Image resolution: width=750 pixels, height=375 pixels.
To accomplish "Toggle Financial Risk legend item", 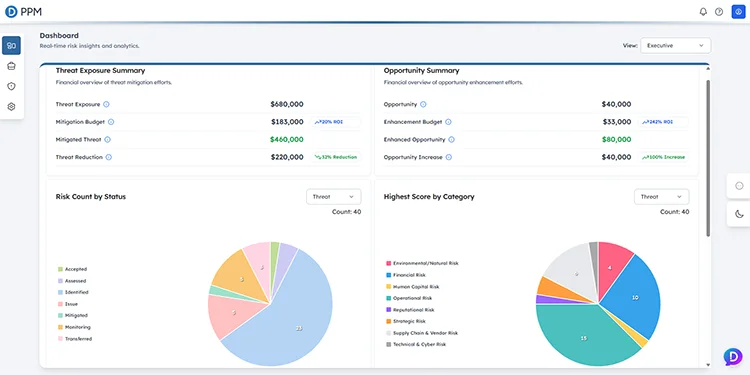I will pos(406,275).
